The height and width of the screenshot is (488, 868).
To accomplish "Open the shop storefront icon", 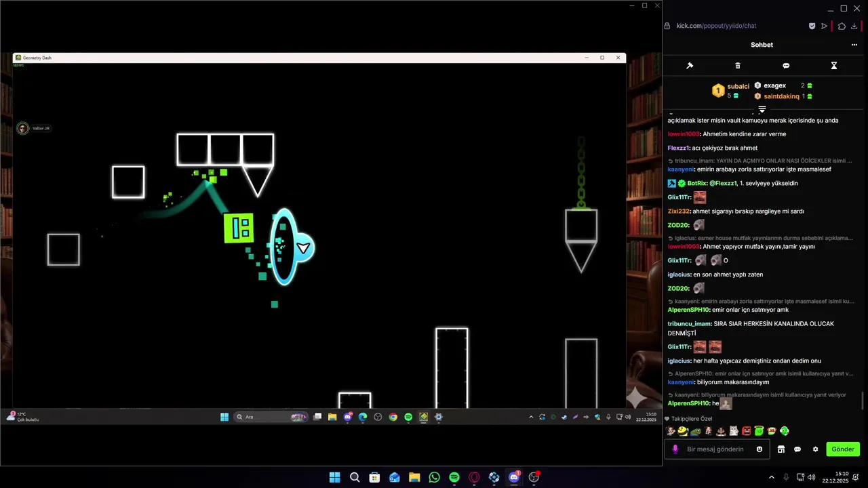I will pyautogui.click(x=781, y=449).
